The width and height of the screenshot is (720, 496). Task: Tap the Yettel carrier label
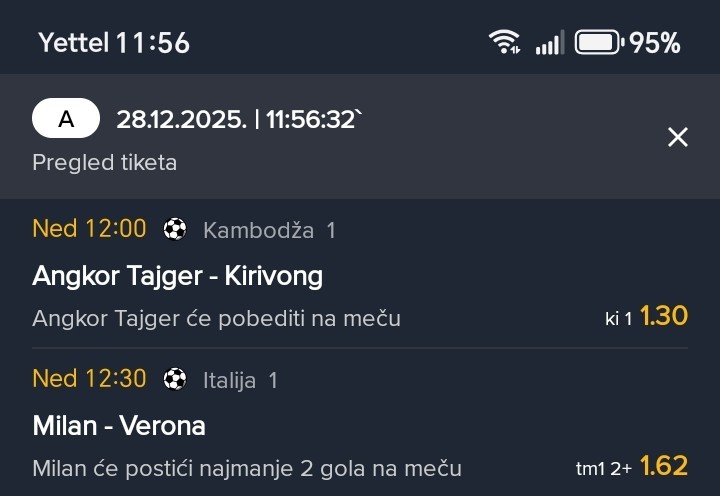click(73, 43)
